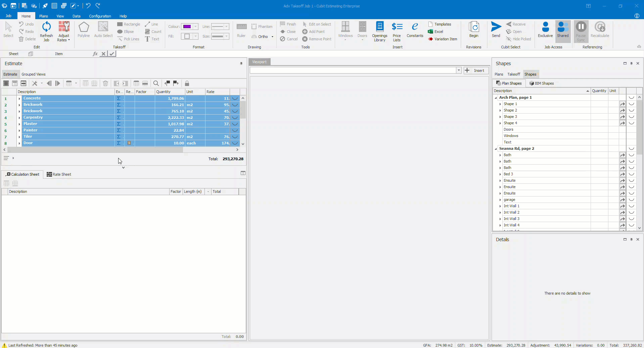Choose the Ellipse takeoff shape
This screenshot has width=644, height=348.
click(126, 32)
